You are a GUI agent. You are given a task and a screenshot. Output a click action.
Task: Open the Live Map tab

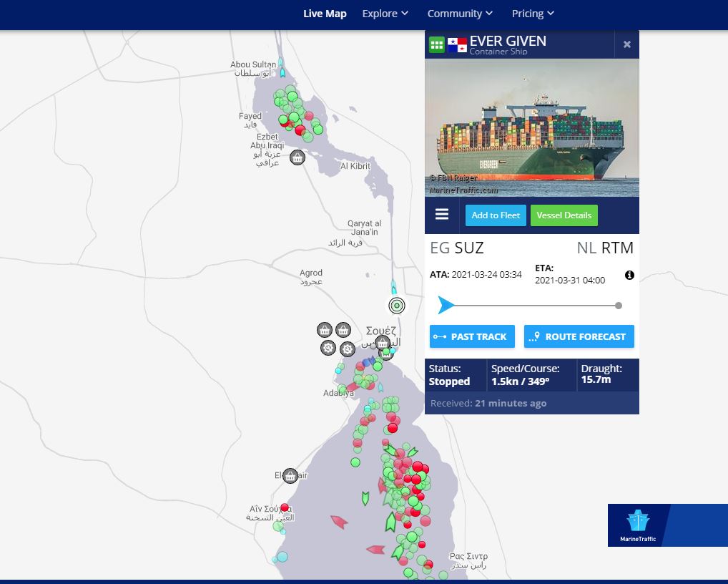pos(325,14)
